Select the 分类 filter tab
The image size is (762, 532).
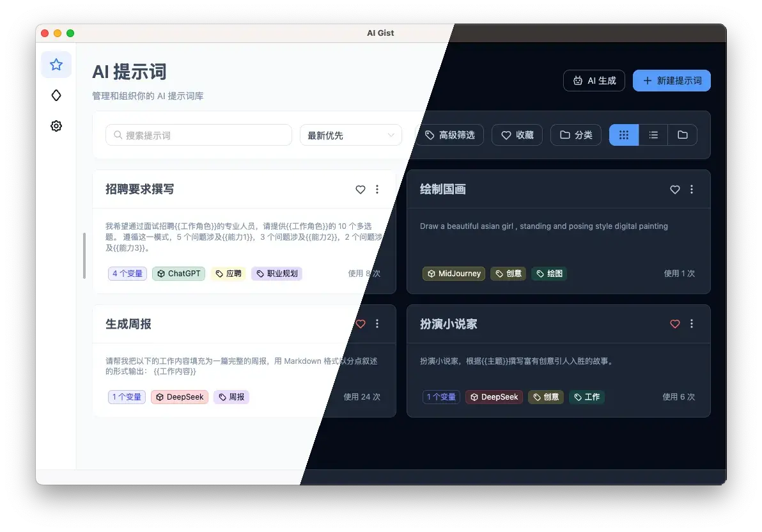(575, 135)
